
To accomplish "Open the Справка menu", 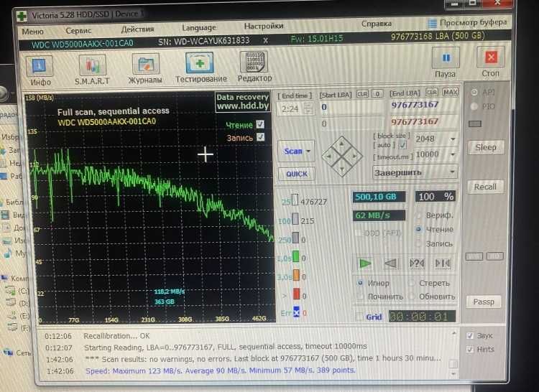I will click(x=377, y=24).
